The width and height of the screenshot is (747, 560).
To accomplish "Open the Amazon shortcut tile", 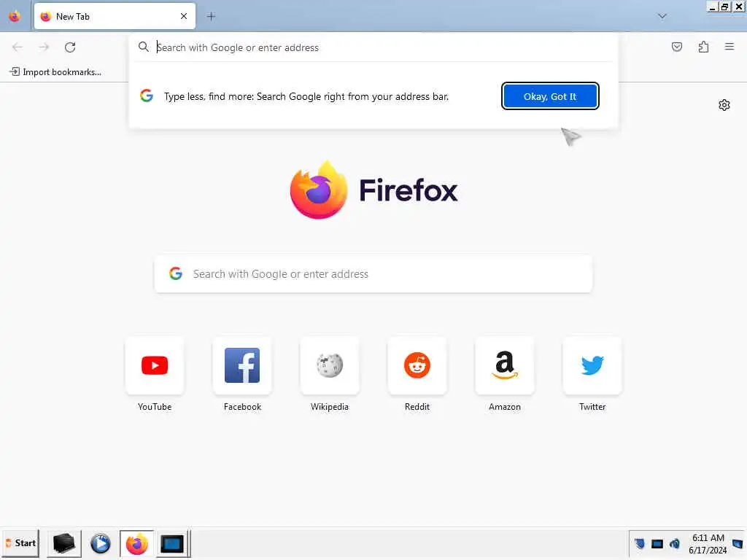I will click(x=505, y=366).
